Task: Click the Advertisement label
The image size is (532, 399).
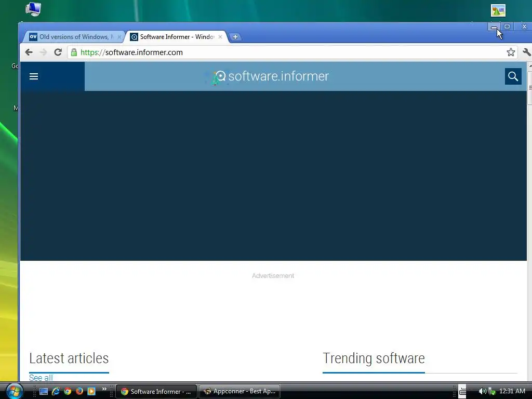Action: coord(273,275)
